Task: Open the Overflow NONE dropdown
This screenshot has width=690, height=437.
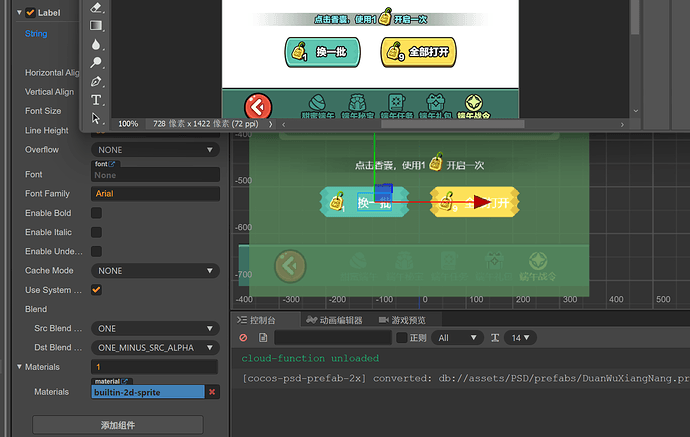Action: 155,150
